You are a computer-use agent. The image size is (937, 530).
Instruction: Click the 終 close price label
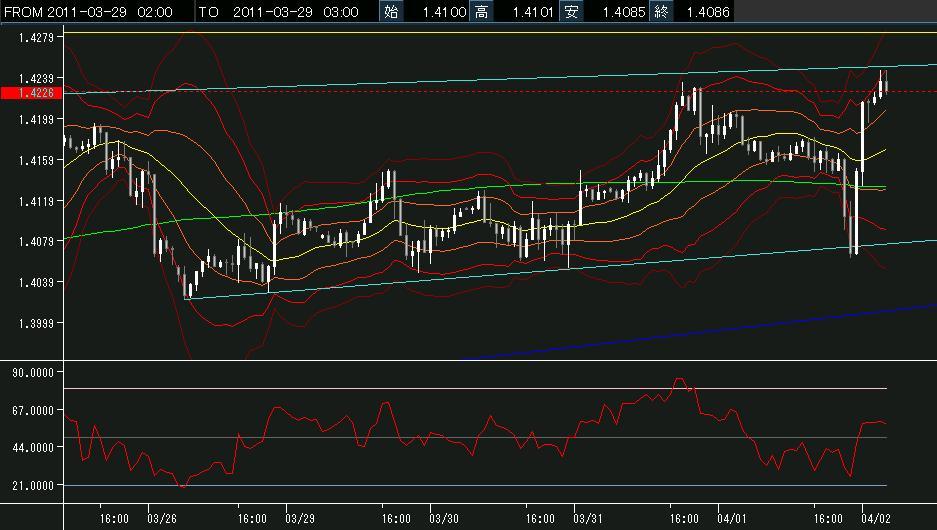pyautogui.click(x=661, y=12)
